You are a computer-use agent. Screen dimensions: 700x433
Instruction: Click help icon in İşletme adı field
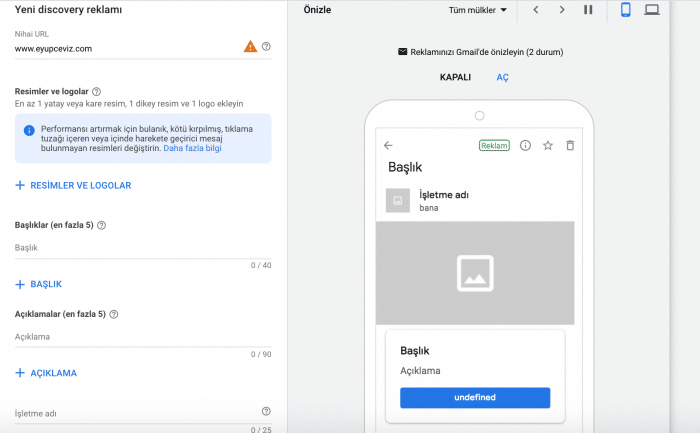(266, 411)
